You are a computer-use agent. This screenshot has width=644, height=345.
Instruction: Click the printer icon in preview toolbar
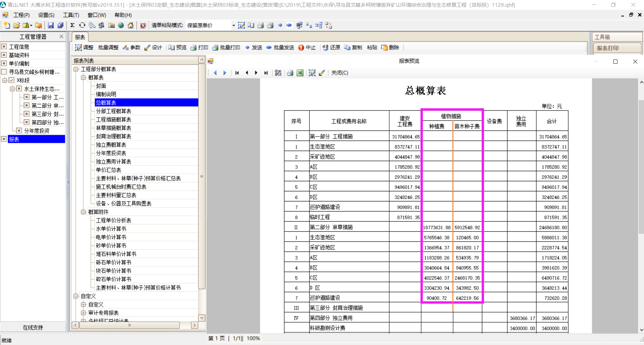(290, 73)
